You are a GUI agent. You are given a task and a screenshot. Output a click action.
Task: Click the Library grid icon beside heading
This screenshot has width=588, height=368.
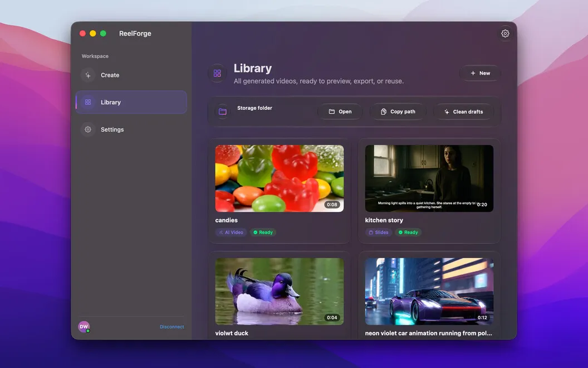pyautogui.click(x=217, y=73)
